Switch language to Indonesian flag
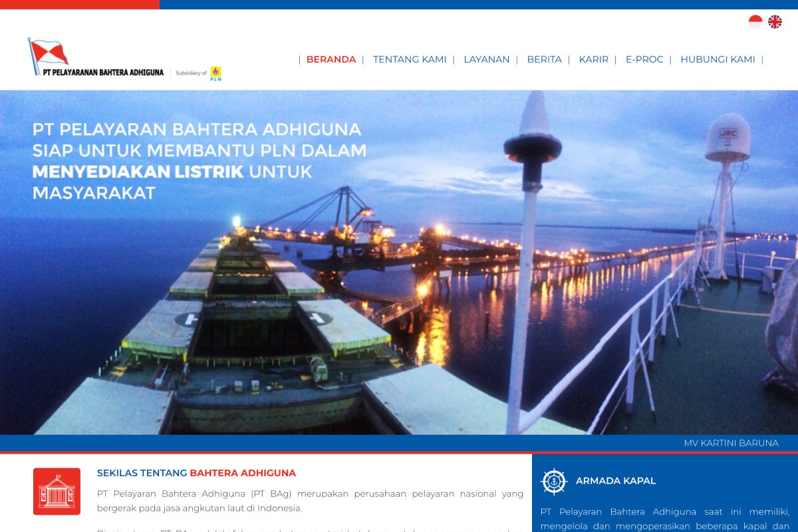798x532 pixels. pyautogui.click(x=755, y=22)
